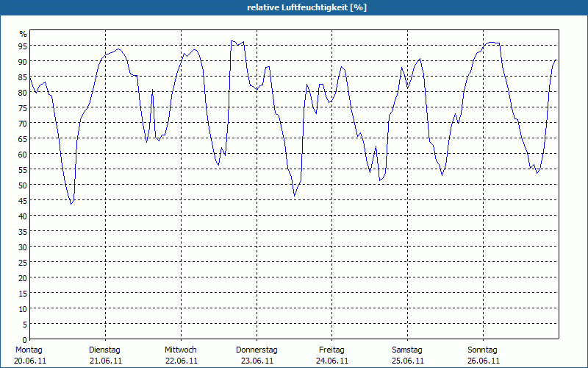The image size is (588, 368).
Task: Click the 'Montag' day label
Action: coord(29,350)
